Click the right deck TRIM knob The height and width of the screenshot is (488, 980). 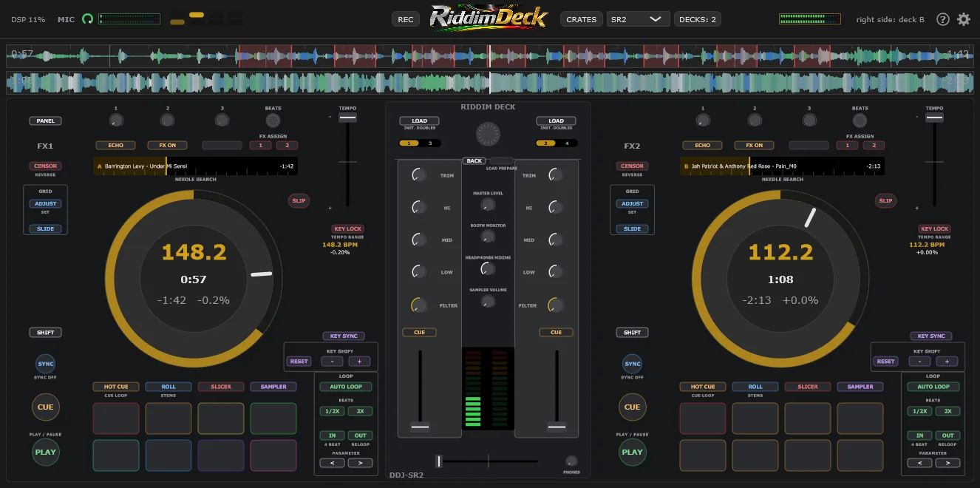click(556, 175)
